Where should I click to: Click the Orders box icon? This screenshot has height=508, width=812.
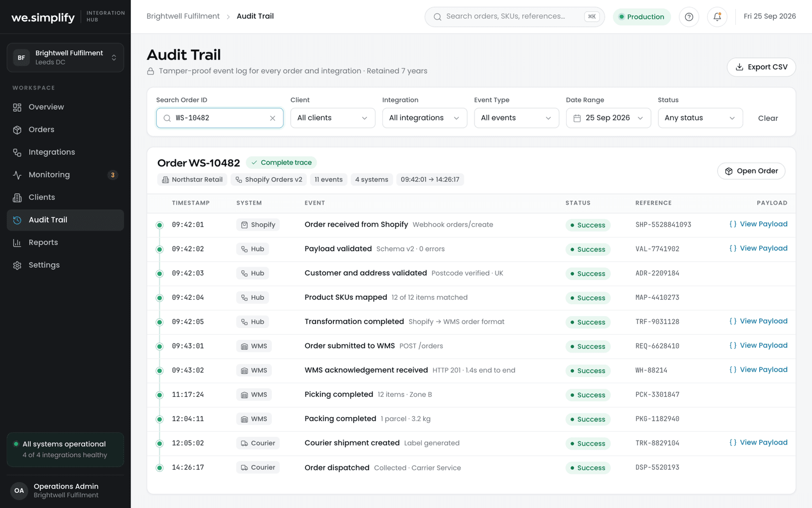tap(17, 130)
